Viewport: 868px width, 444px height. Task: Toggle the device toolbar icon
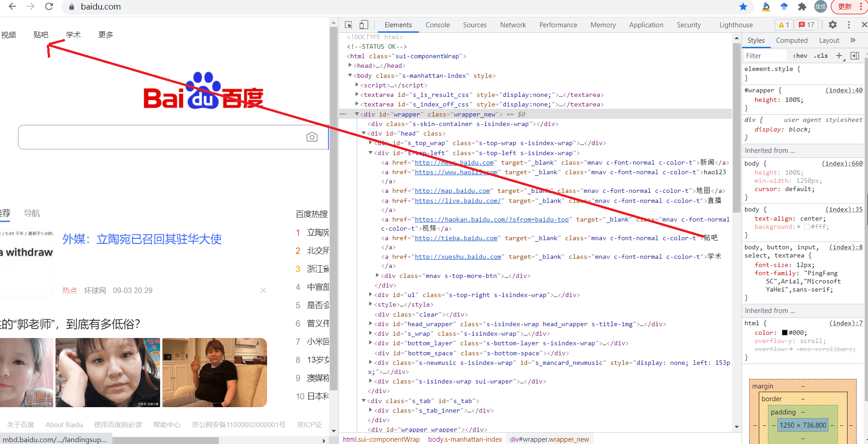click(364, 25)
